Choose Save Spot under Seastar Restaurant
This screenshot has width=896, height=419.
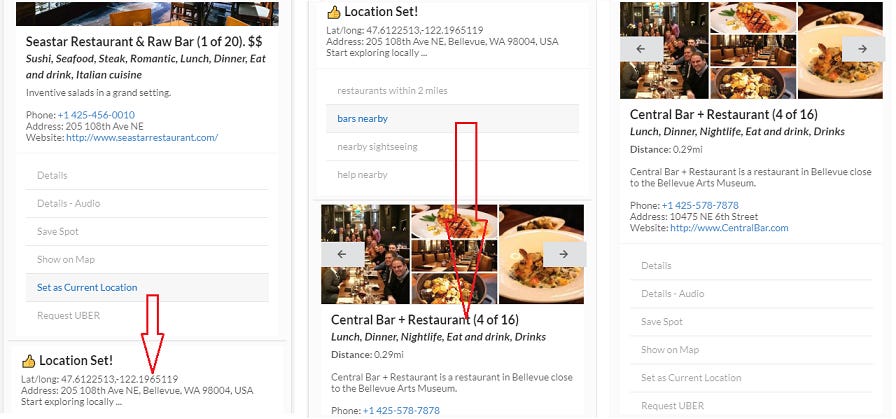click(147, 232)
